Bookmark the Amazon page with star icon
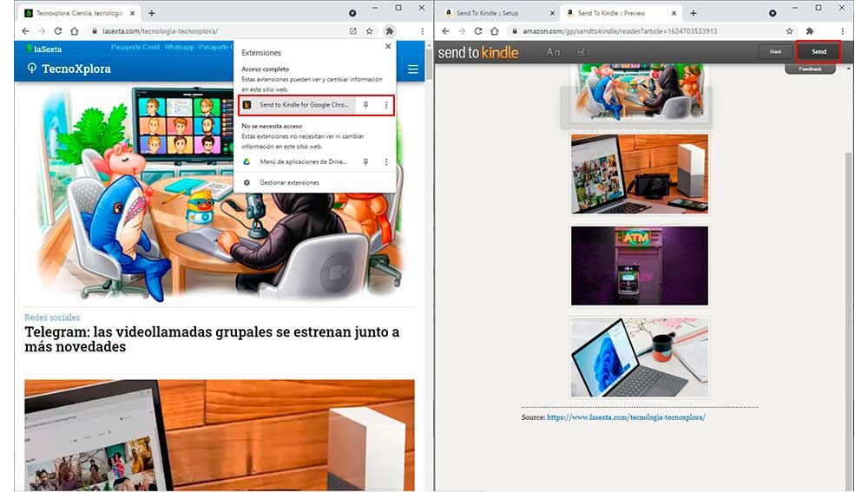Image resolution: width=868 pixels, height=492 pixels. point(789,31)
